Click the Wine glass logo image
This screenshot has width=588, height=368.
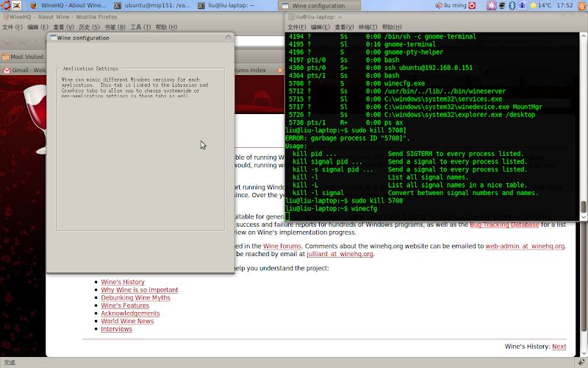tap(36, 118)
